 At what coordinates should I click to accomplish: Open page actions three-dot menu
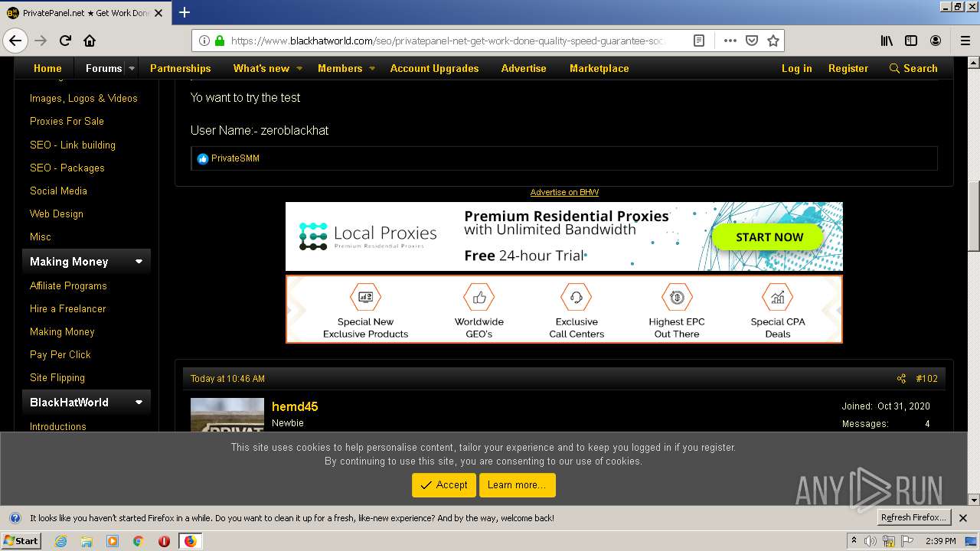(x=730, y=41)
